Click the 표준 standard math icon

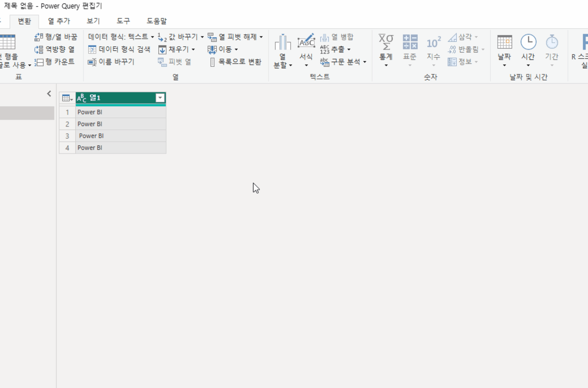pyautogui.click(x=410, y=42)
